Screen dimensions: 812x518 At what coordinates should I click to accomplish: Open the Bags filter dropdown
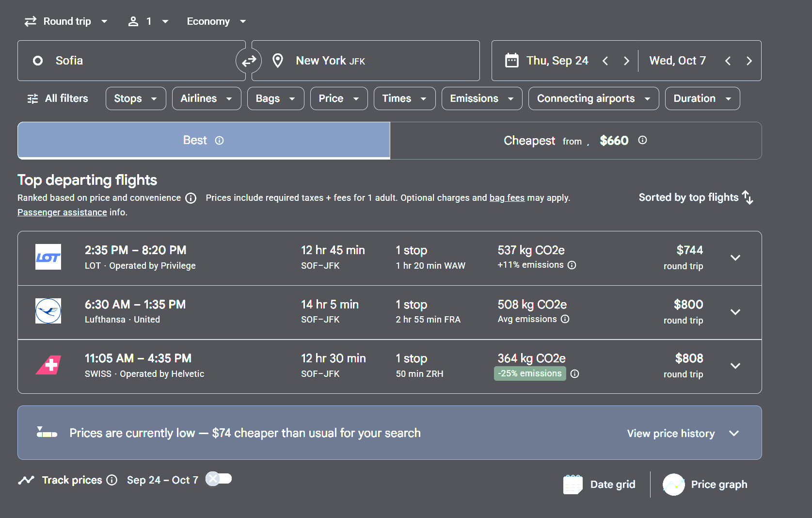276,98
